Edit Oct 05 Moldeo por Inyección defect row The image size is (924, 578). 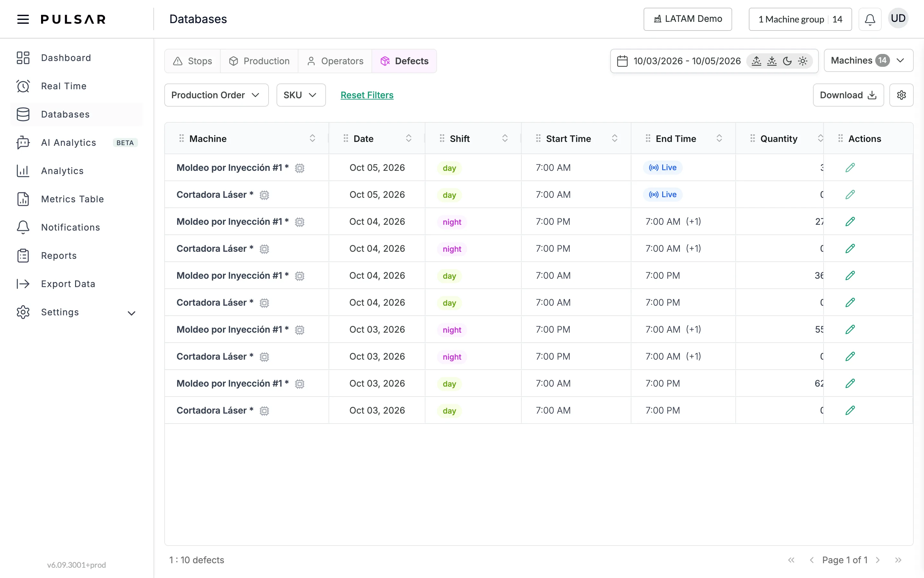[x=850, y=167]
